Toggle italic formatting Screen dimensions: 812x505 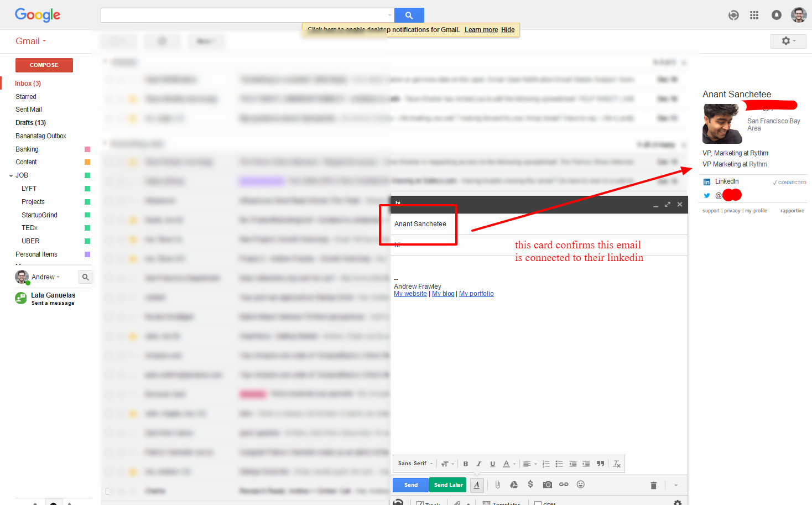coord(479,464)
